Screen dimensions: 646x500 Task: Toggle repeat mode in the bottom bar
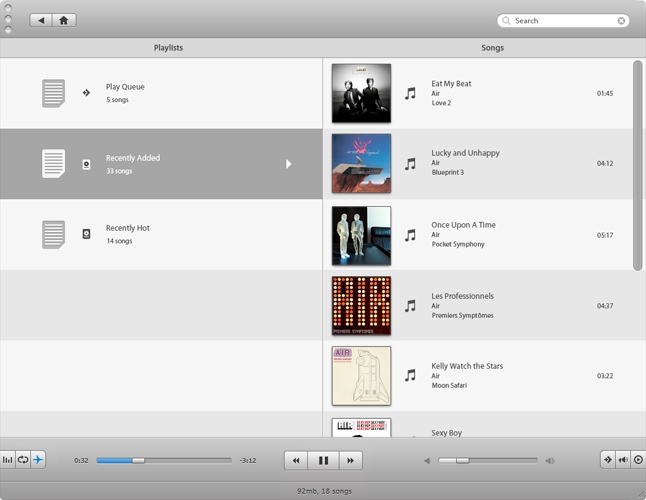23,460
